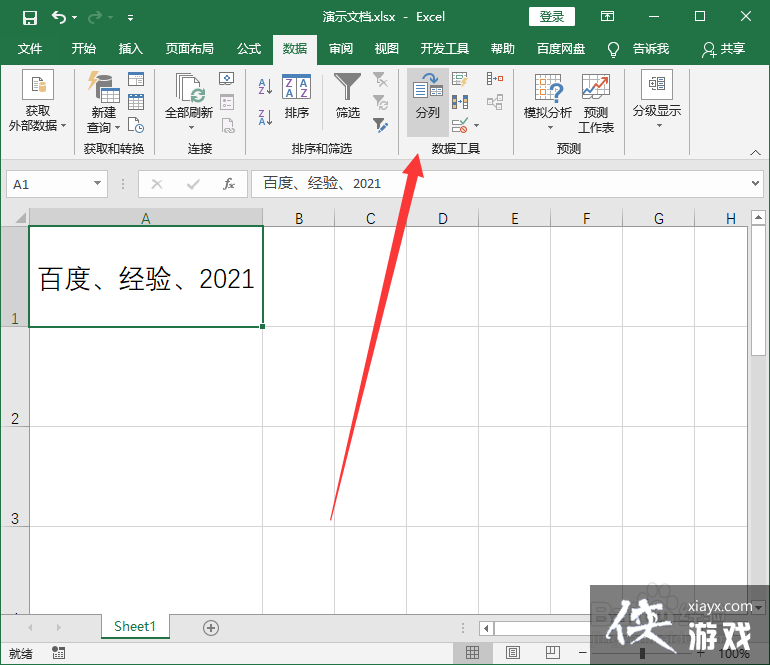Viewport: 770px width, 665px height.
Task: Switch to the 开发工具 tab
Action: point(444,49)
